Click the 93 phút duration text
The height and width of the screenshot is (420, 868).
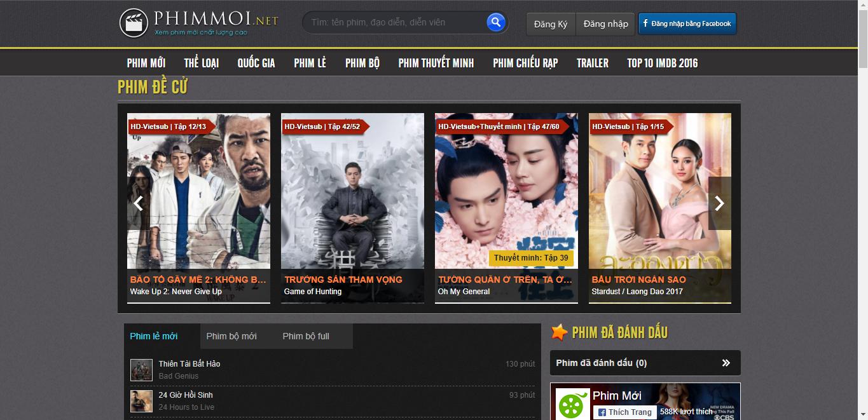[x=522, y=395]
